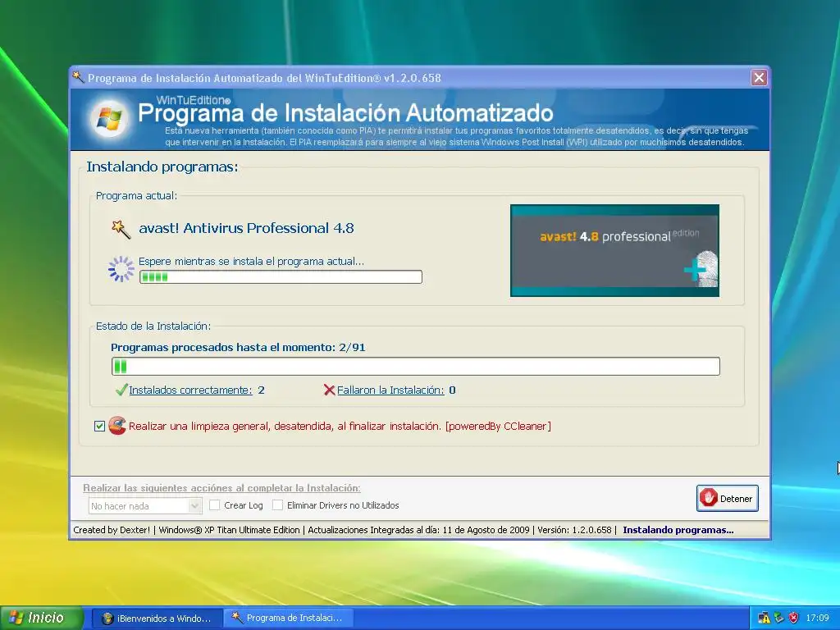840x630 pixels.
Task: Enable Eliminar Drivers no Utilizados checkbox
Action: 277,505
